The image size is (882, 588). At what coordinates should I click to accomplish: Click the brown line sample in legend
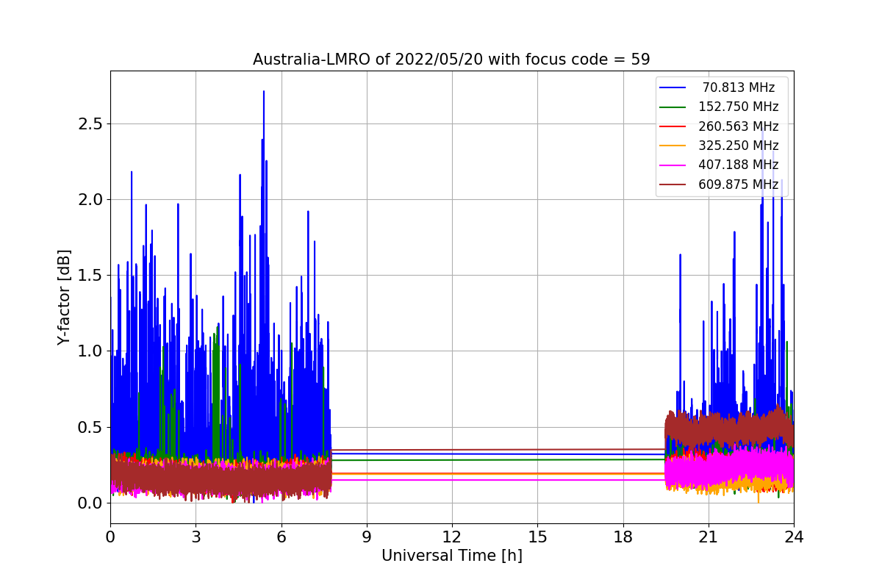(x=673, y=184)
